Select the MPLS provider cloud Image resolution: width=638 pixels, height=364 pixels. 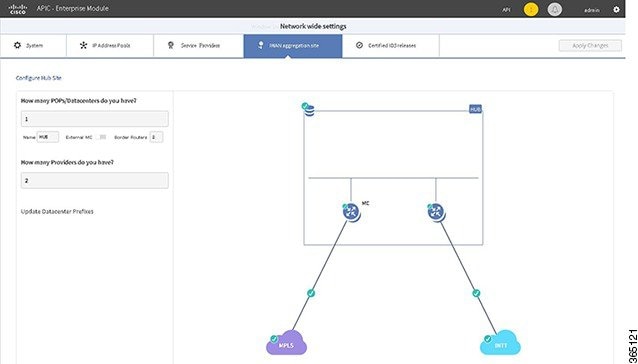[x=286, y=342]
